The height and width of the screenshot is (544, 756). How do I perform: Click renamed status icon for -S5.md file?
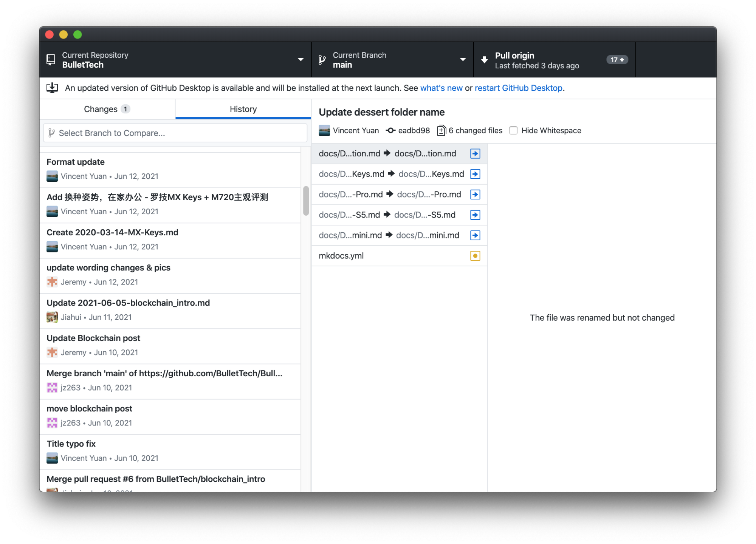(475, 215)
